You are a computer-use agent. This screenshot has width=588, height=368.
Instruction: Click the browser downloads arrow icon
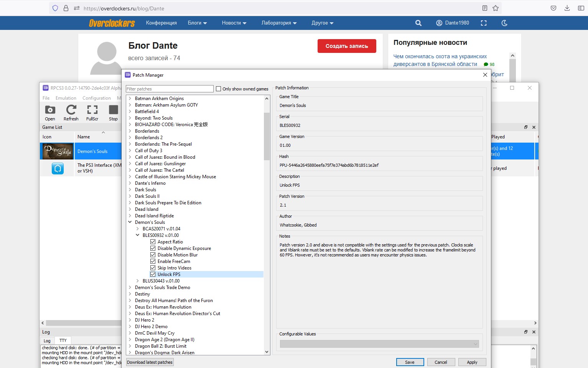(567, 8)
